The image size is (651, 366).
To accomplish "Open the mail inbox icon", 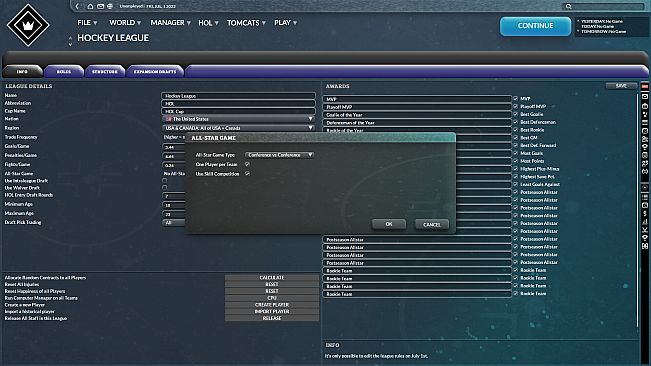I will 100,6.
